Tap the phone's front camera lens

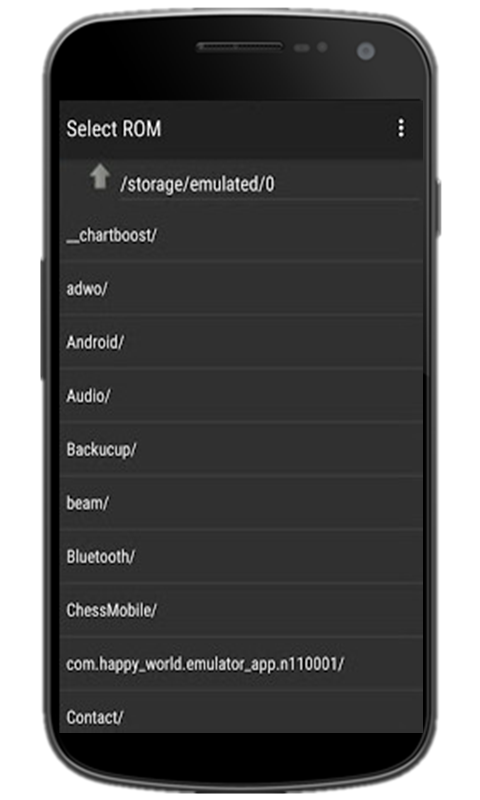366,52
